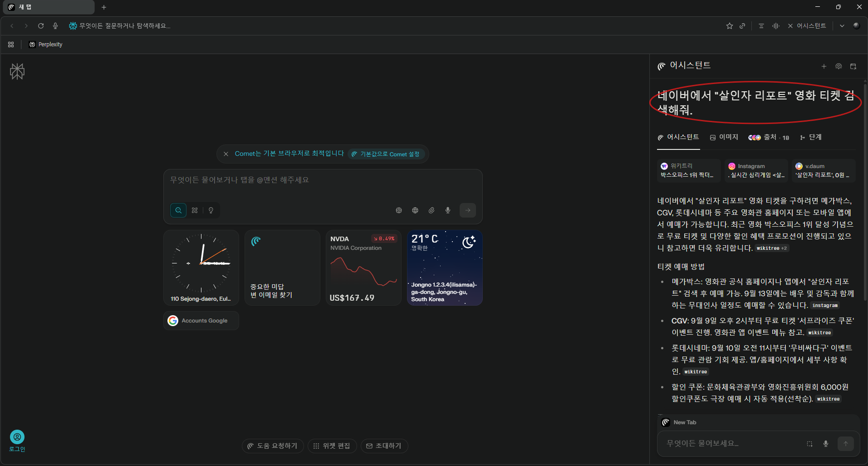Open the clock widget for Sejong-daero

point(201,268)
